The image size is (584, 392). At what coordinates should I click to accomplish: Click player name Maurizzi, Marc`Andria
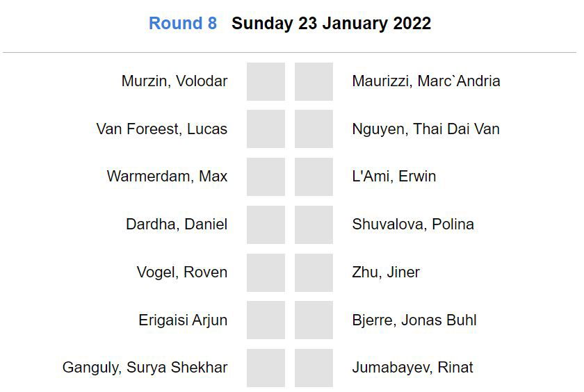(x=426, y=81)
